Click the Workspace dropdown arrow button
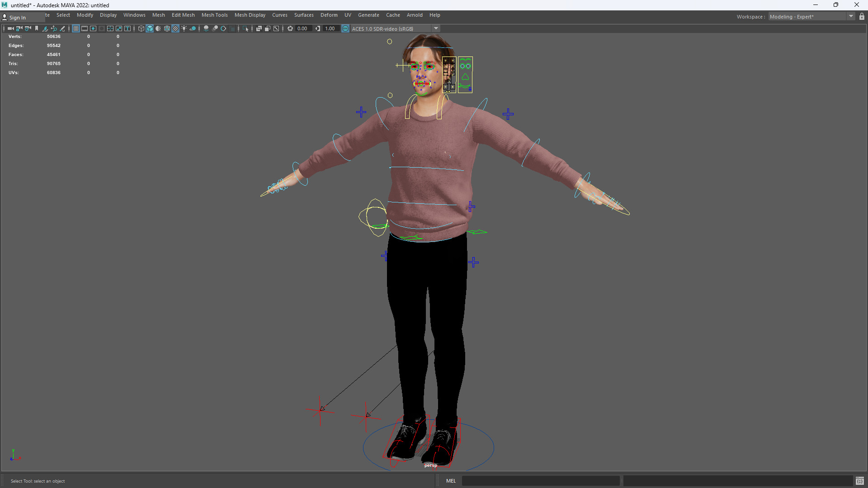Screen dimensions: 868x488 (851, 17)
